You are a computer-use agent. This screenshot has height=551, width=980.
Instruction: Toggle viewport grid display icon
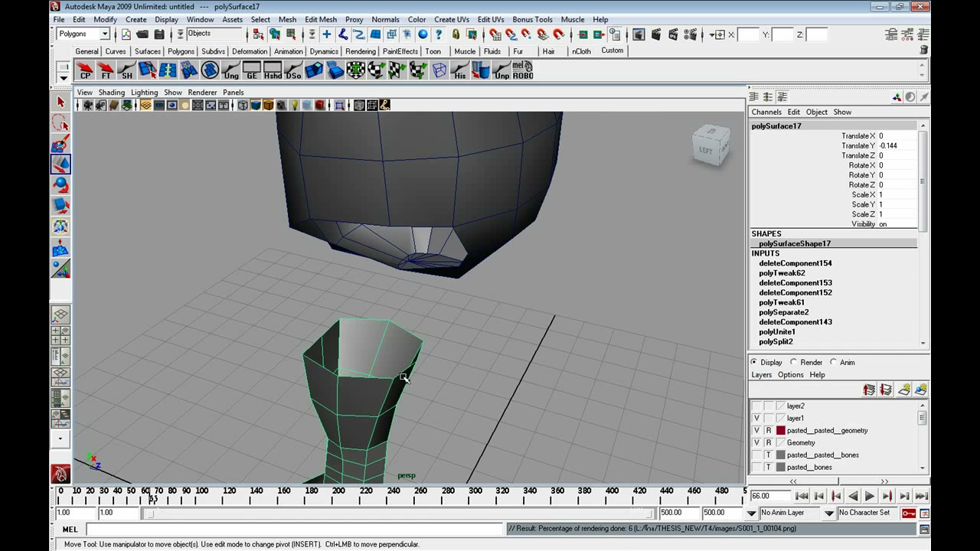(x=145, y=106)
